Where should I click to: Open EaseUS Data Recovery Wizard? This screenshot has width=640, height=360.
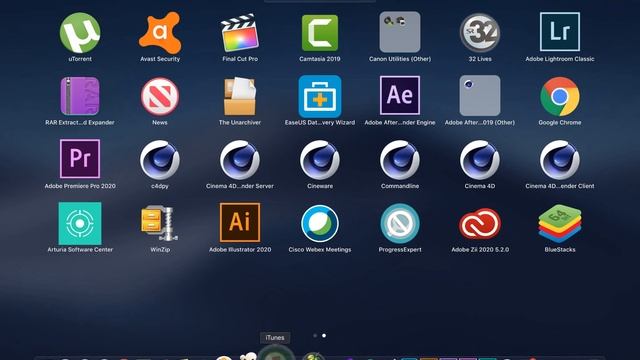click(x=320, y=96)
